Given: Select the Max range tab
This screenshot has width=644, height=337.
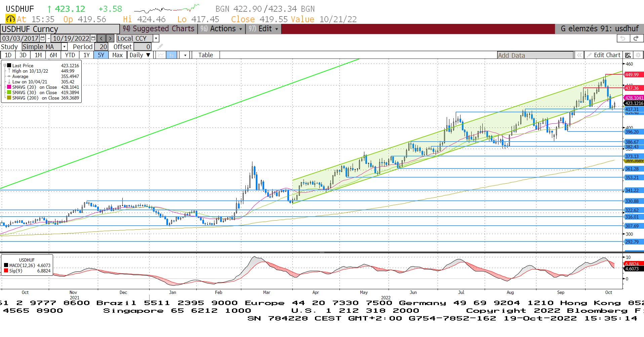Looking at the screenshot, I should tap(117, 55).
